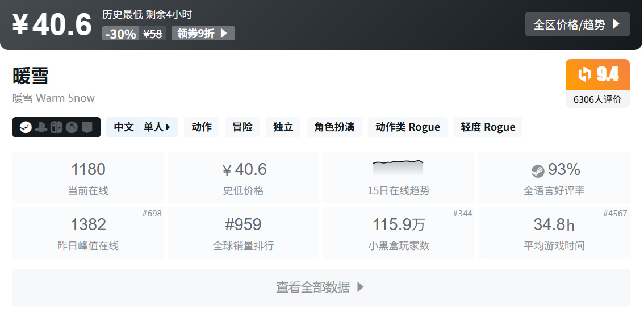Image resolution: width=644 pixels, height=321 pixels.
Task: Click the Steam platform icon
Action: (26, 127)
